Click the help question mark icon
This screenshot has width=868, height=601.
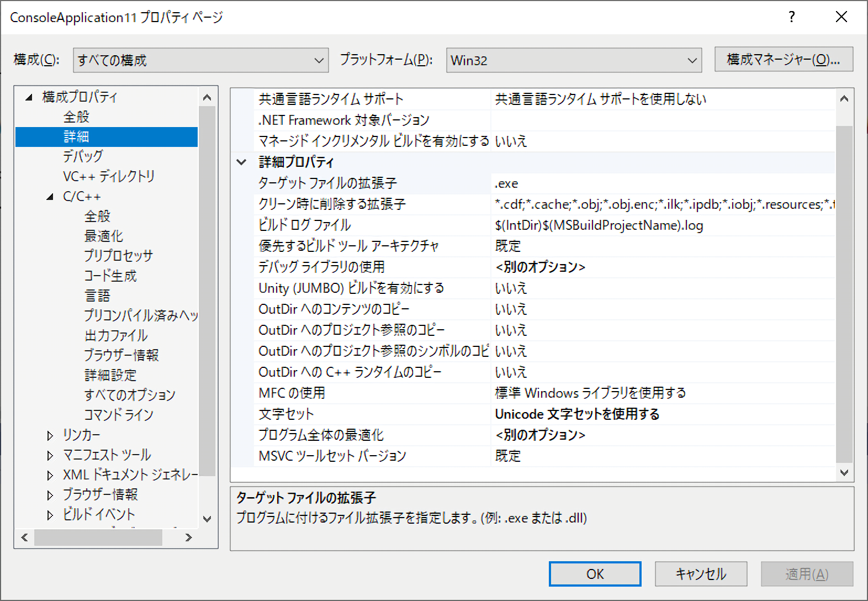click(791, 17)
